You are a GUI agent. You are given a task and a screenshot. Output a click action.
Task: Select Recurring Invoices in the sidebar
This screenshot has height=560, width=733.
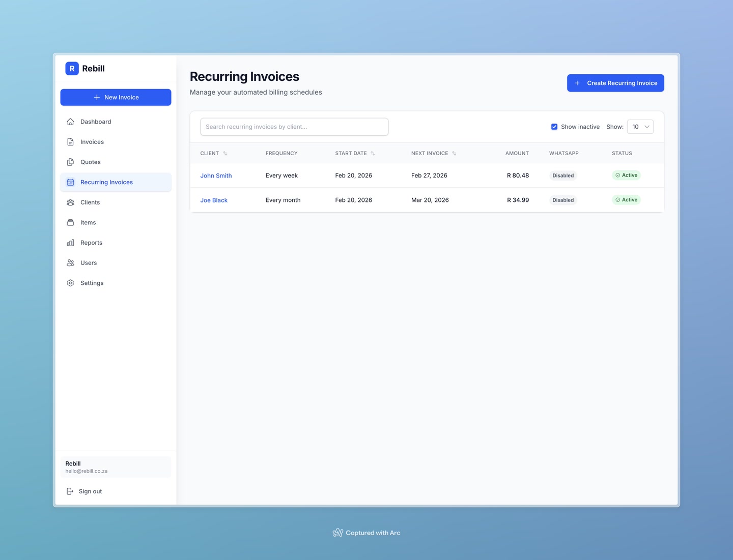pyautogui.click(x=106, y=182)
